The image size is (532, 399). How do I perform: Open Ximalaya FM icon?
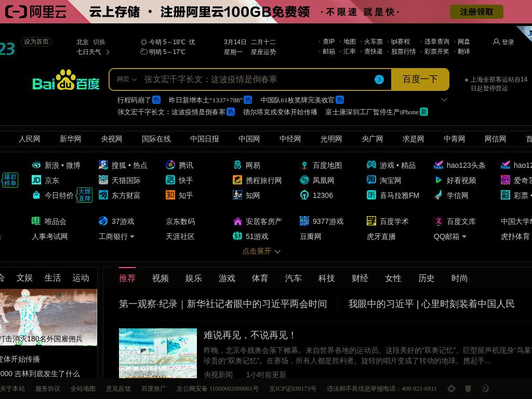tap(371, 195)
